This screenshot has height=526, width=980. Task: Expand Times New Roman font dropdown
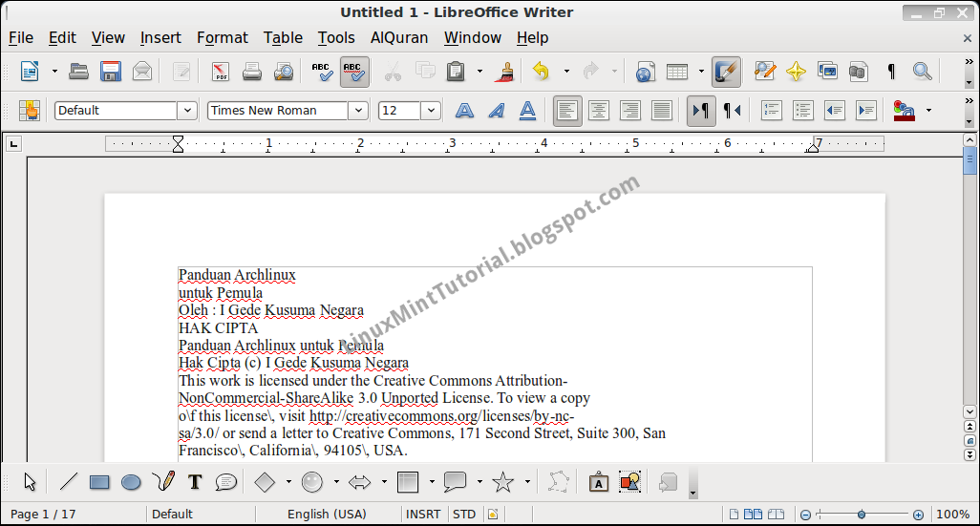pyautogui.click(x=358, y=111)
